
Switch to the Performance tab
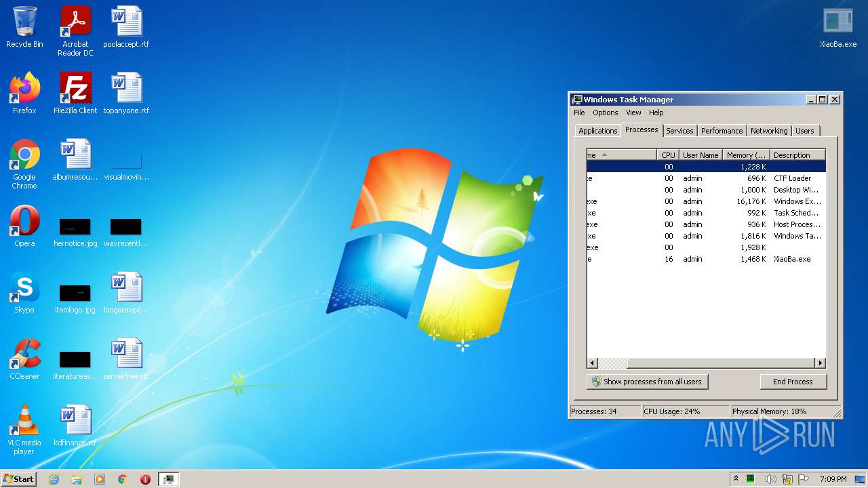pyautogui.click(x=722, y=131)
